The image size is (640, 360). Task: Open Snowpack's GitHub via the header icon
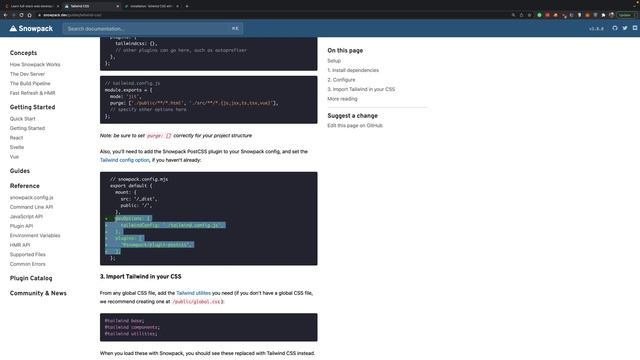[x=615, y=28]
